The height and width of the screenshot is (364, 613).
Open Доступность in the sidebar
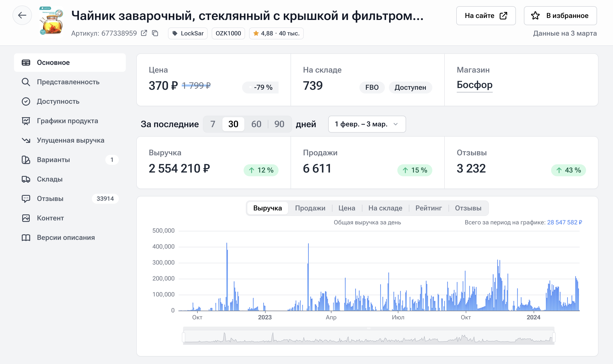pos(70,101)
